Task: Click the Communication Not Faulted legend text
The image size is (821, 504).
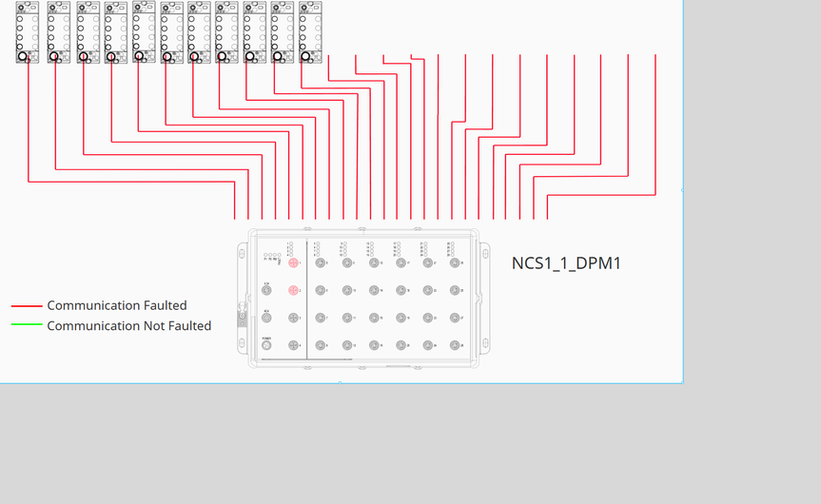Action: click(129, 325)
